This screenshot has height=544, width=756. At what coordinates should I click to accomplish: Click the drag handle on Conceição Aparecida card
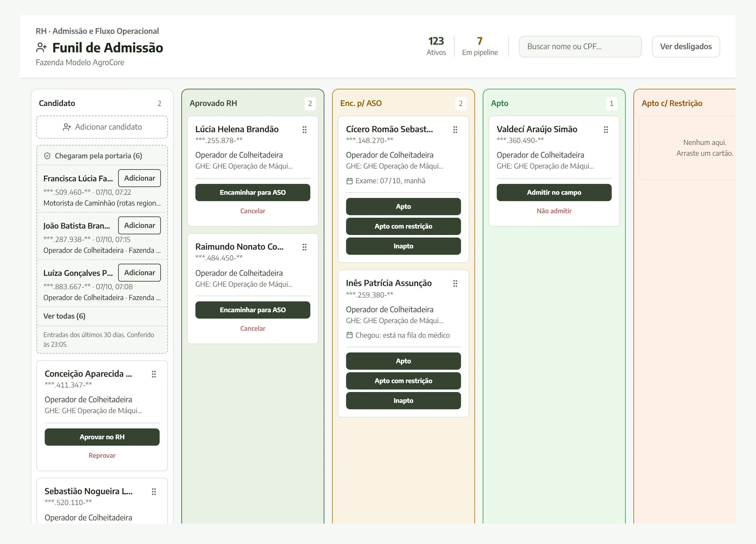click(x=154, y=374)
